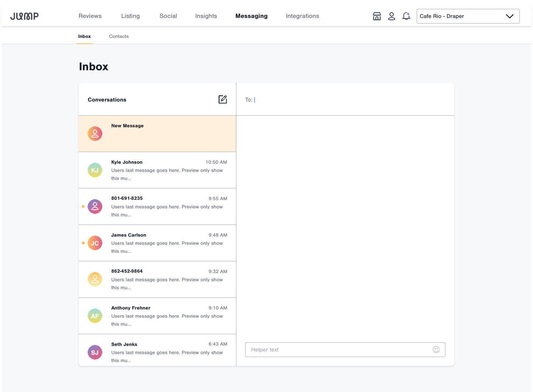Click the 9:48 AM timestamp
Image resolution: width=533 pixels, height=392 pixels.
coord(218,235)
